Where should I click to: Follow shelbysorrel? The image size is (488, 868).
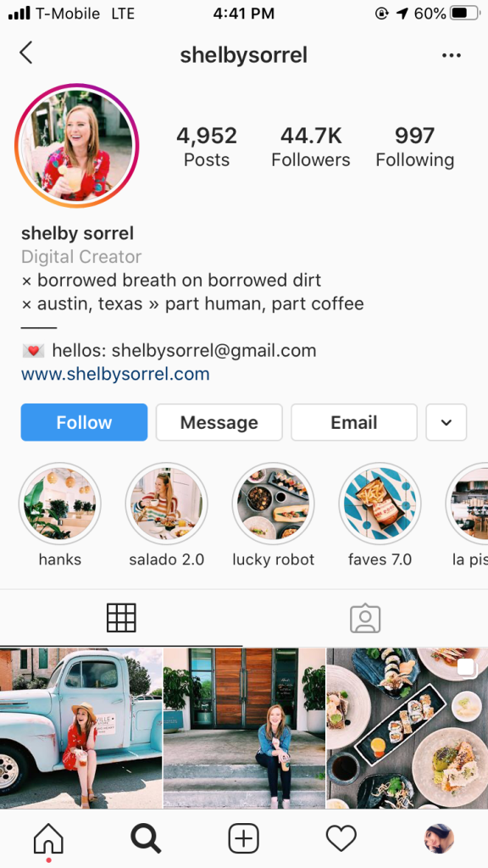[x=84, y=422]
